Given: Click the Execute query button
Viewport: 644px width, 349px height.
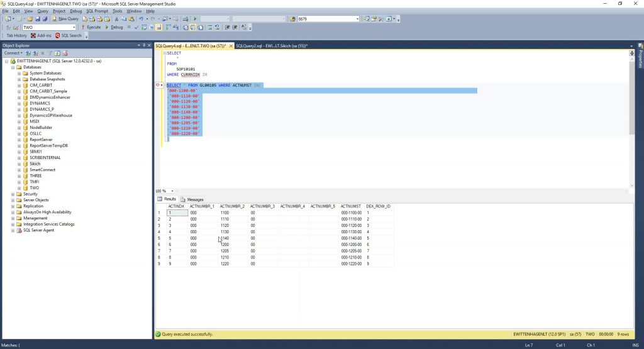Looking at the screenshot, I should tap(91, 27).
